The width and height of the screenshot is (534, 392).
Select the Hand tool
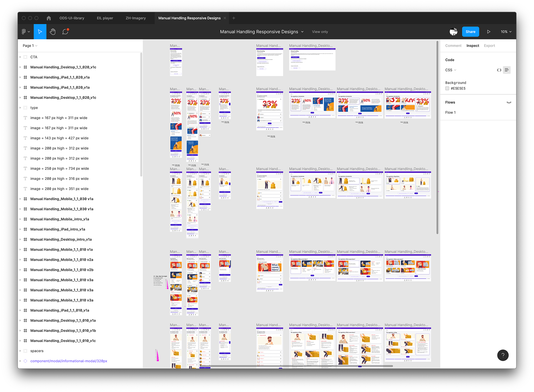tap(53, 32)
